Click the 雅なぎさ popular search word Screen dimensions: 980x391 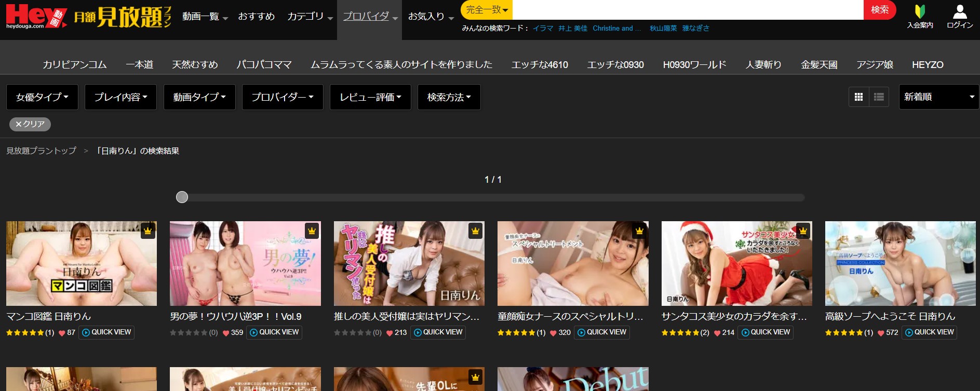(695, 29)
